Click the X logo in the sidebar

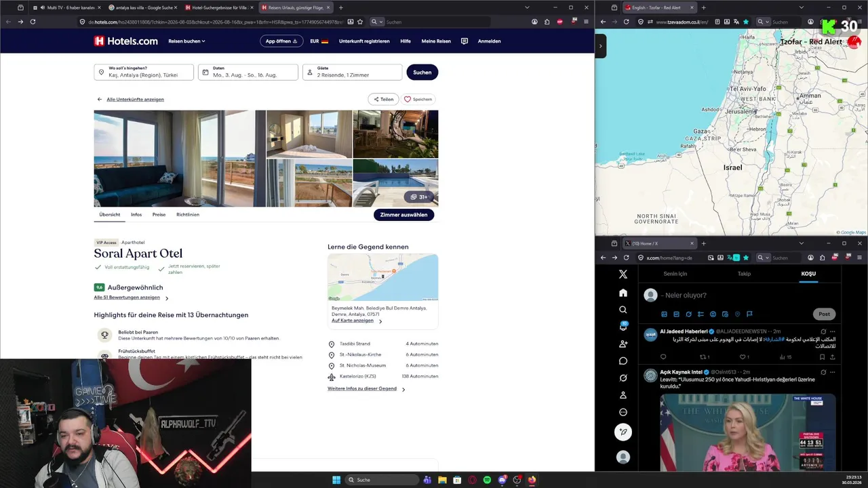(623, 274)
